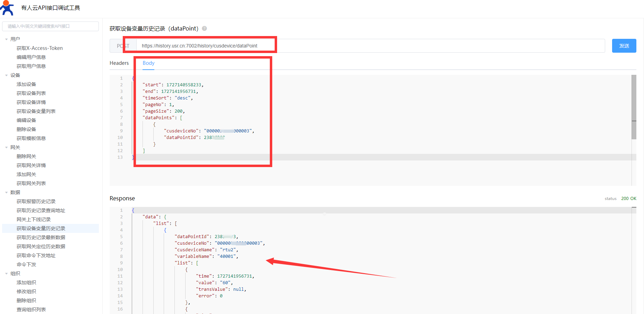Viewport: 644px width, 314px height.
Task: Select the Body tab
Action: click(148, 63)
